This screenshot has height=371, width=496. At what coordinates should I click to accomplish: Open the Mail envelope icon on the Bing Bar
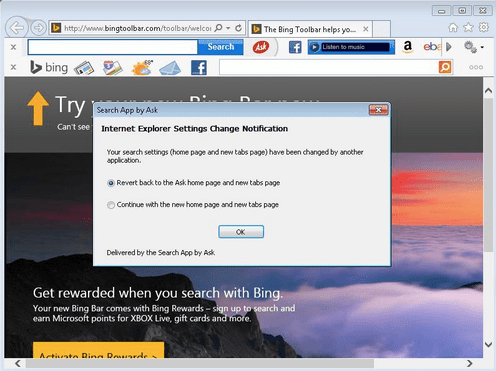pyautogui.click(x=170, y=68)
